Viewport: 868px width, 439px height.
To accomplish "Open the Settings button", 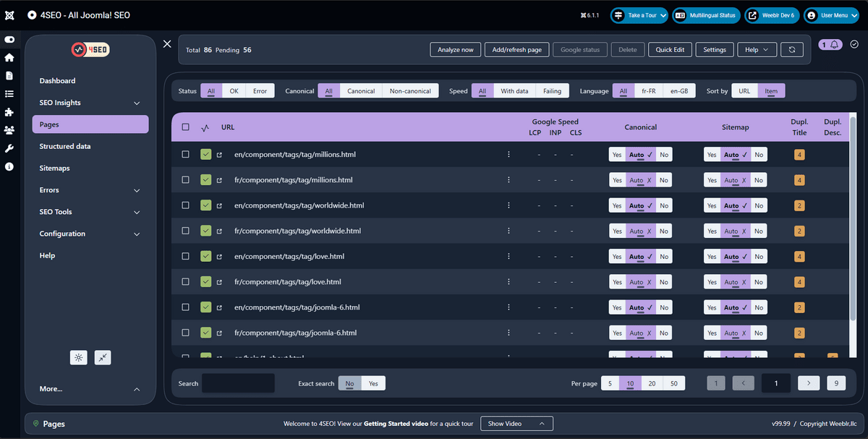I will point(715,49).
